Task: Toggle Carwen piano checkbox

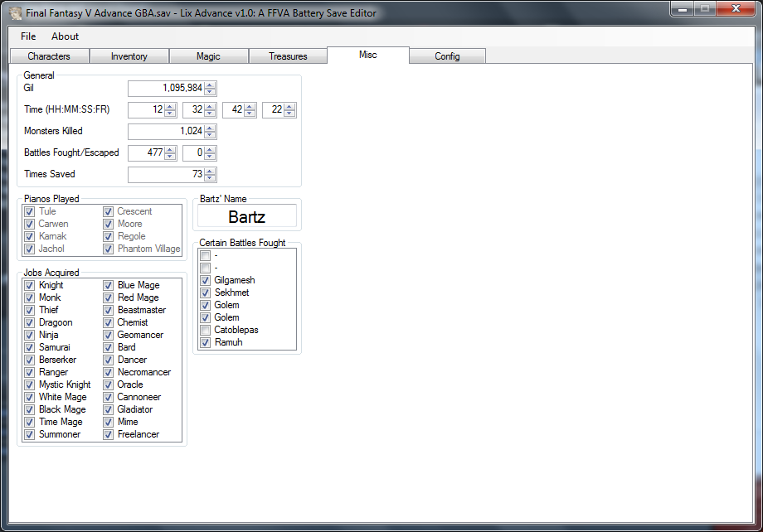Action: coord(30,225)
